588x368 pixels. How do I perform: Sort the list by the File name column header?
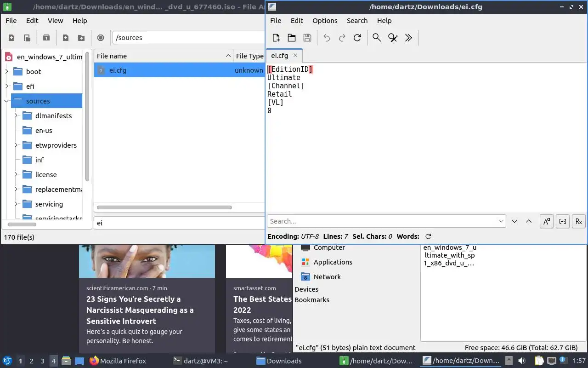pyautogui.click(x=164, y=56)
